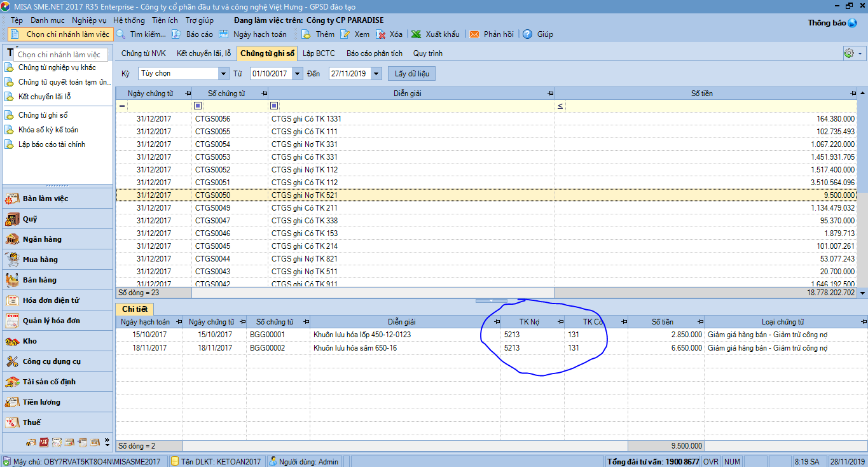Click the Xóa delete toolbar icon
The height and width of the screenshot is (467, 868).
coord(382,34)
